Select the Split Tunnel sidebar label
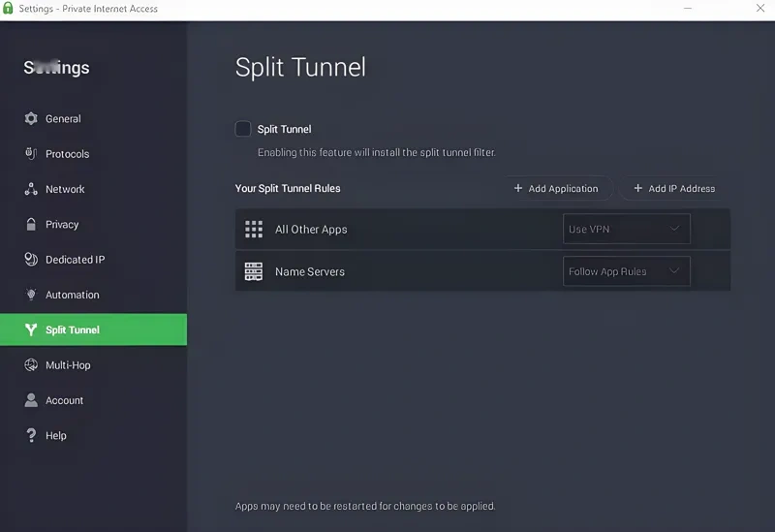The width and height of the screenshot is (775, 532). 73,329
